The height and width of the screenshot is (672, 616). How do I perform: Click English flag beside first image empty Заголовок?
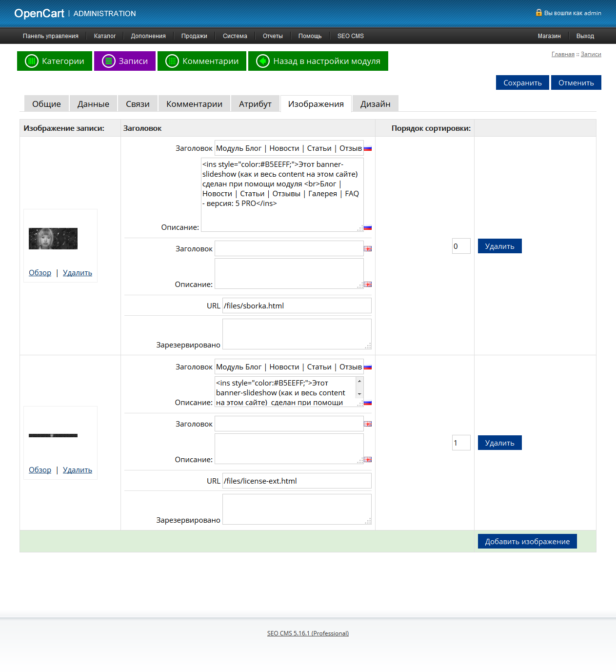click(368, 249)
